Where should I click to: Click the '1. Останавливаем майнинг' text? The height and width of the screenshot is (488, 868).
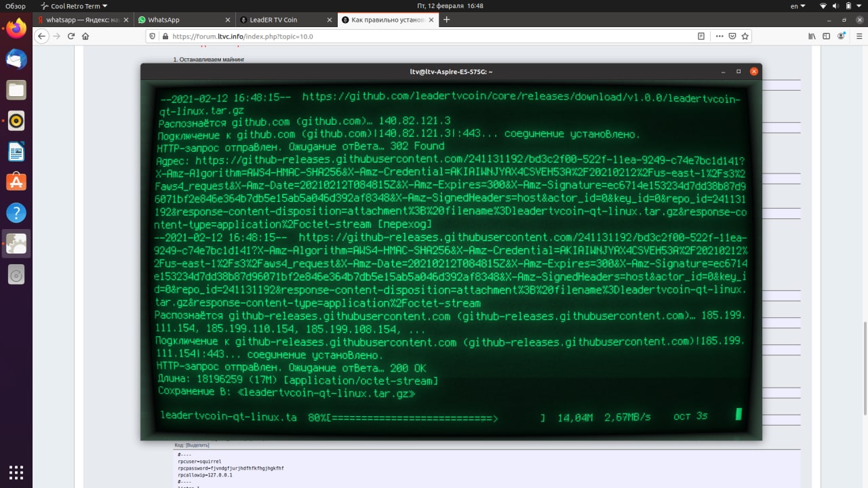208,60
